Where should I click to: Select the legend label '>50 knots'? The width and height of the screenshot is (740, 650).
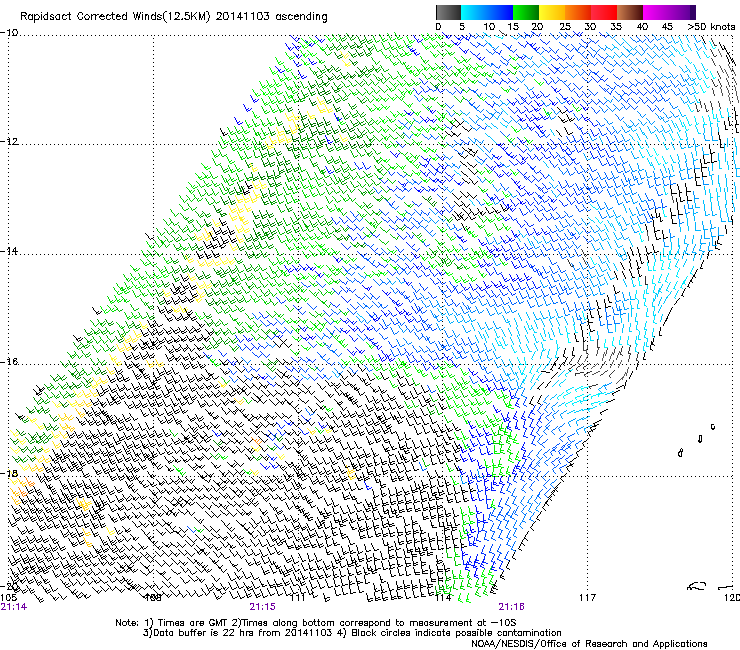[x=711, y=27]
